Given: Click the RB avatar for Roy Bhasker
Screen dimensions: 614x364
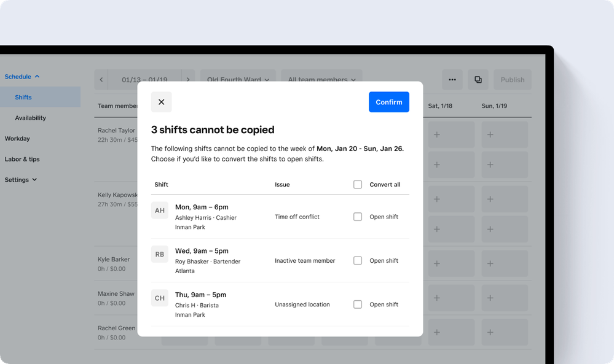Looking at the screenshot, I should (x=160, y=254).
